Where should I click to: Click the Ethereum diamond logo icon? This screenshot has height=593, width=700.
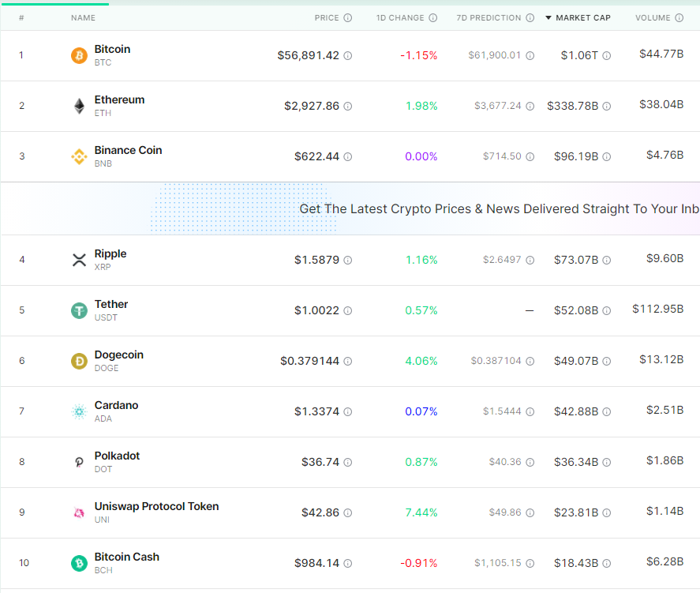point(79,106)
